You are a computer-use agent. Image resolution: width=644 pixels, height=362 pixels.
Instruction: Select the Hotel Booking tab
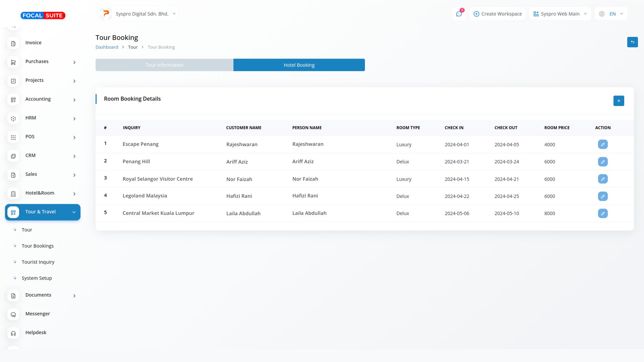click(x=299, y=65)
